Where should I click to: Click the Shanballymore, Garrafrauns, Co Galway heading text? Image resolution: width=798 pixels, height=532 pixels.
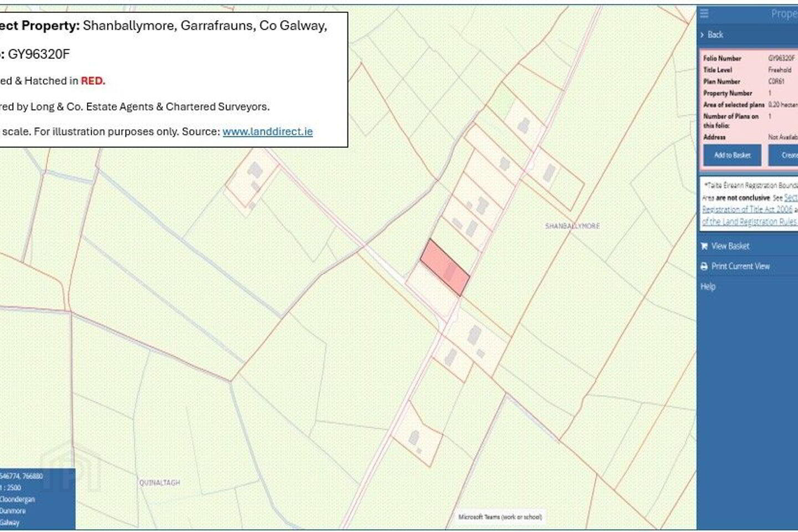(204, 26)
